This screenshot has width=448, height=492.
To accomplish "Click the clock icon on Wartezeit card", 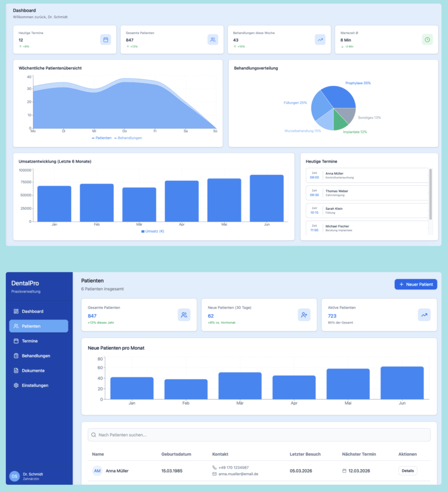I will (x=427, y=39).
